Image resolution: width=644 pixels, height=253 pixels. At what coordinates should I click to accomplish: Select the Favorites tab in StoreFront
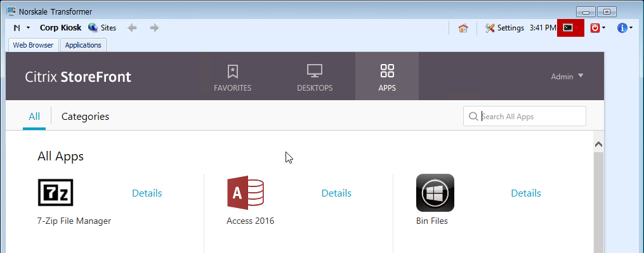click(x=232, y=77)
